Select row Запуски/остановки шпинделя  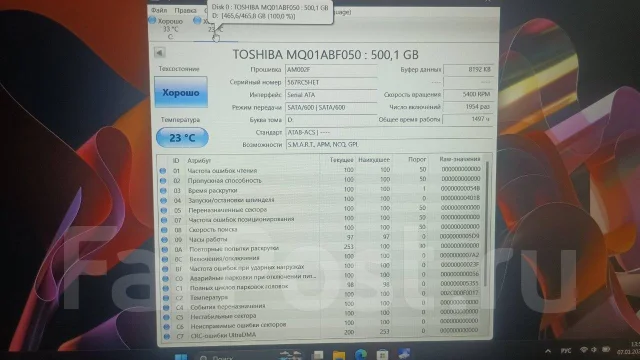[320, 200]
